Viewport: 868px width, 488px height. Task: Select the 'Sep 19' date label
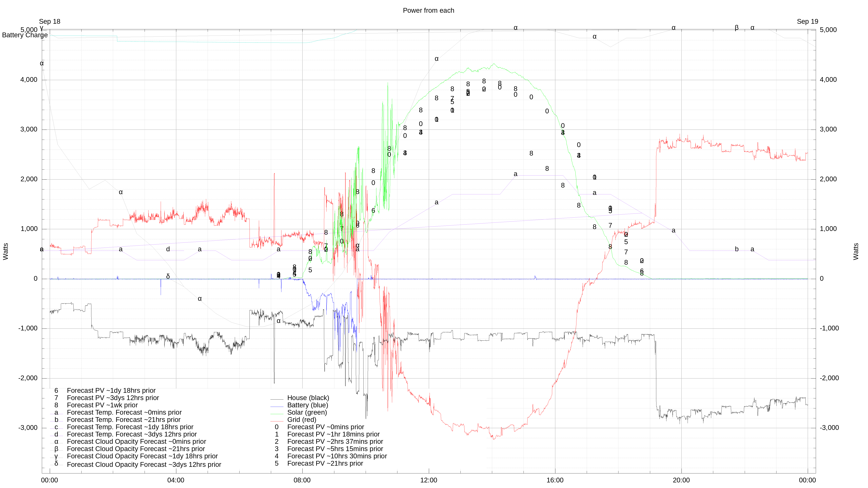[x=807, y=22]
